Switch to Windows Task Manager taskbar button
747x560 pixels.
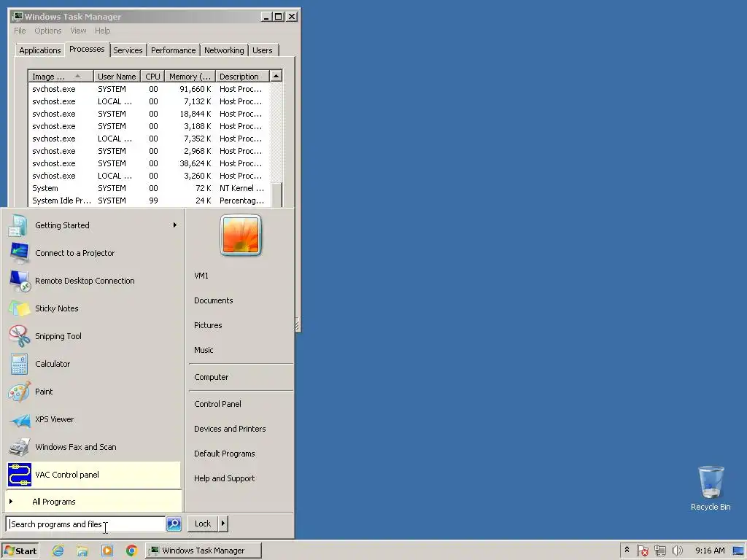[204, 551]
